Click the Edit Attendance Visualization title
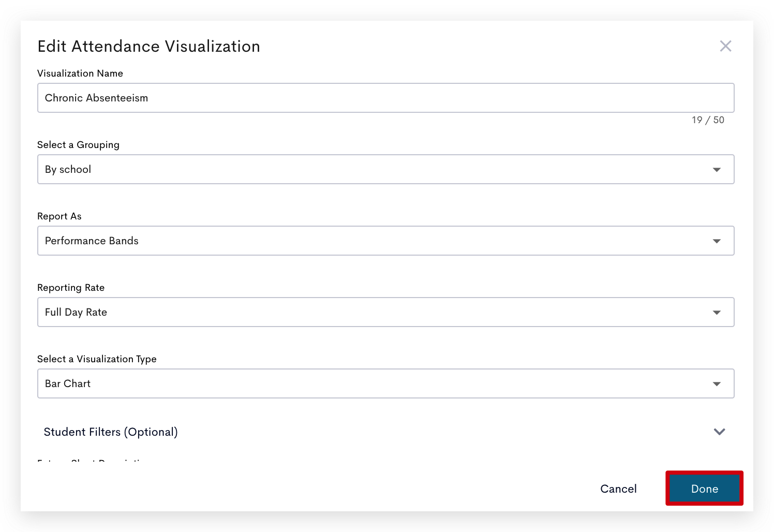Screen dimensions: 774x532 coord(149,46)
